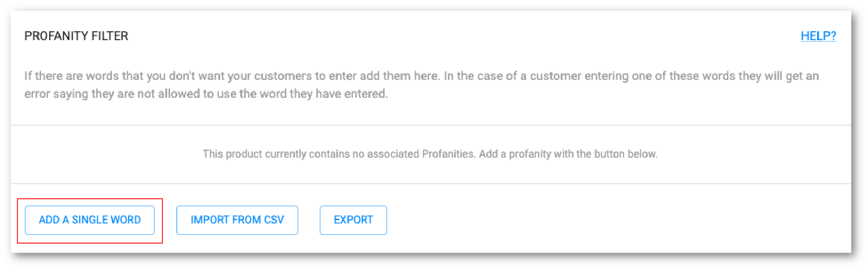Get help about the profanity filter
868x270 pixels.
pos(818,36)
